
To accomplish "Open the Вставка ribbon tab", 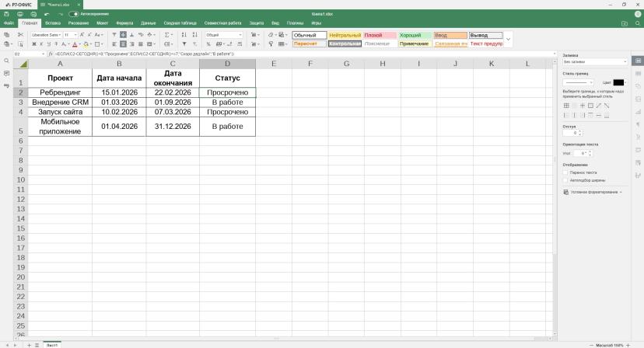I will click(x=53, y=23).
